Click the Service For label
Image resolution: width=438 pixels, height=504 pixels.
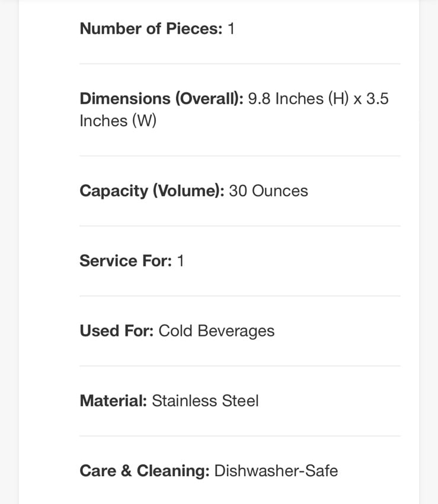[x=126, y=261]
